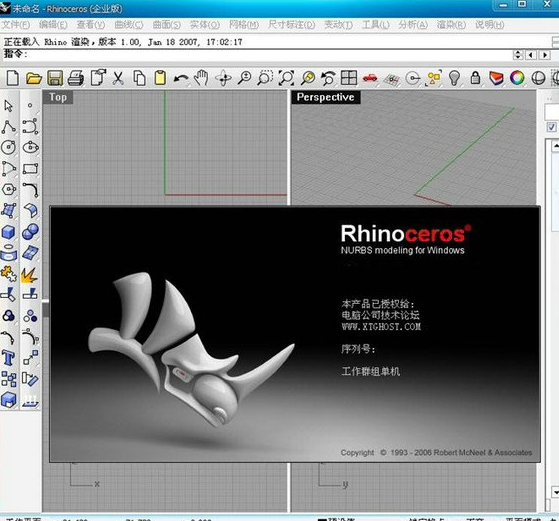This screenshot has height=521, width=559.
Task: Click the Document Properties icon next to Print
Action: 98,78
